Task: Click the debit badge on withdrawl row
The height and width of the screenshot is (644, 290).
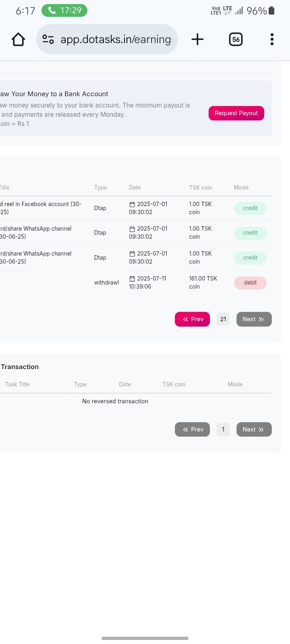Action: (x=250, y=283)
